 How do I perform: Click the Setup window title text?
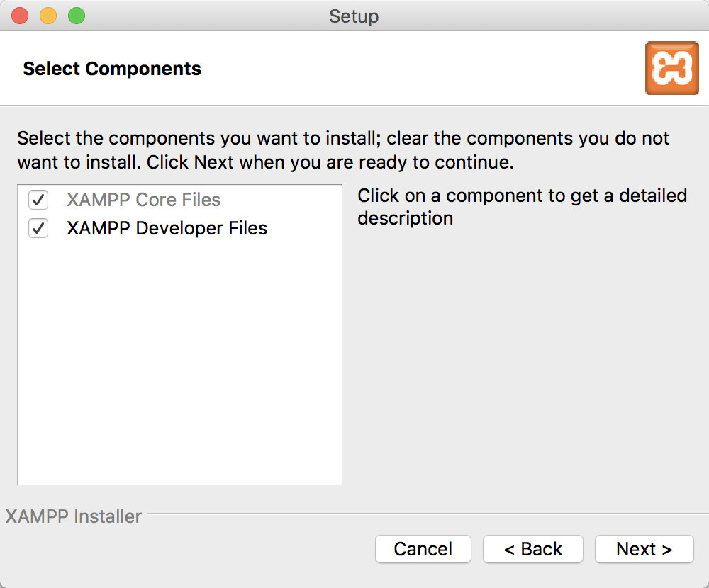tap(354, 16)
